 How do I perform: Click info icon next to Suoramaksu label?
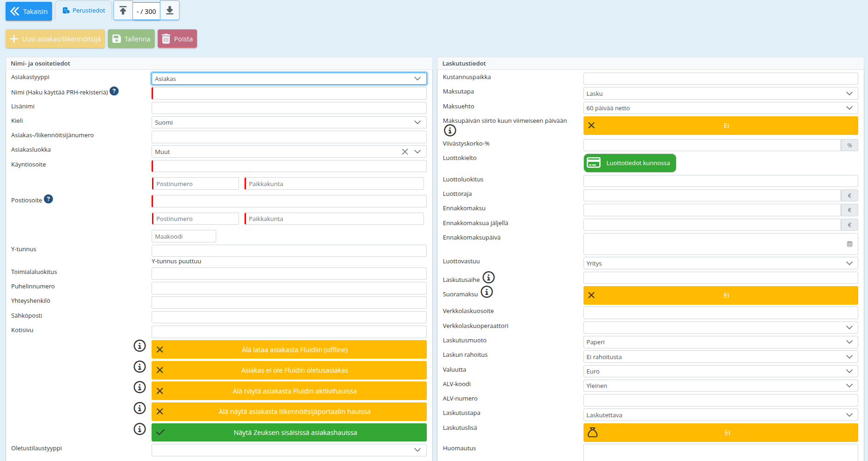click(486, 292)
